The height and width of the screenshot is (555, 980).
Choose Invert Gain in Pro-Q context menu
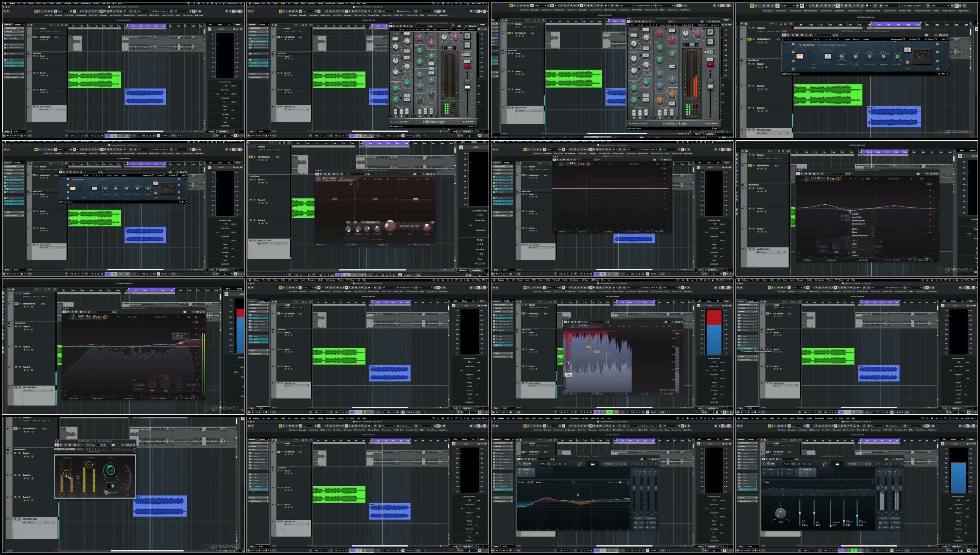coord(857,217)
